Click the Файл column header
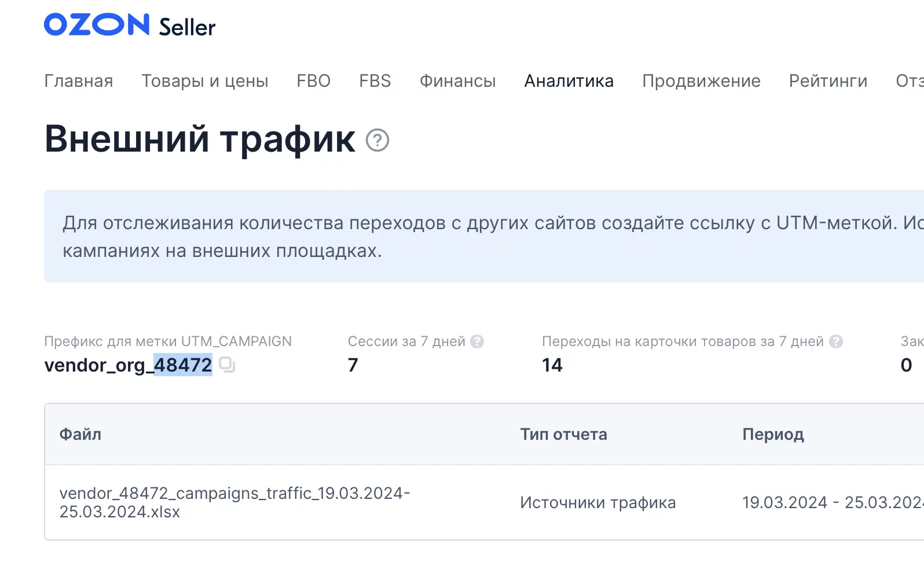Screen dimensions: 924x566 [80, 434]
